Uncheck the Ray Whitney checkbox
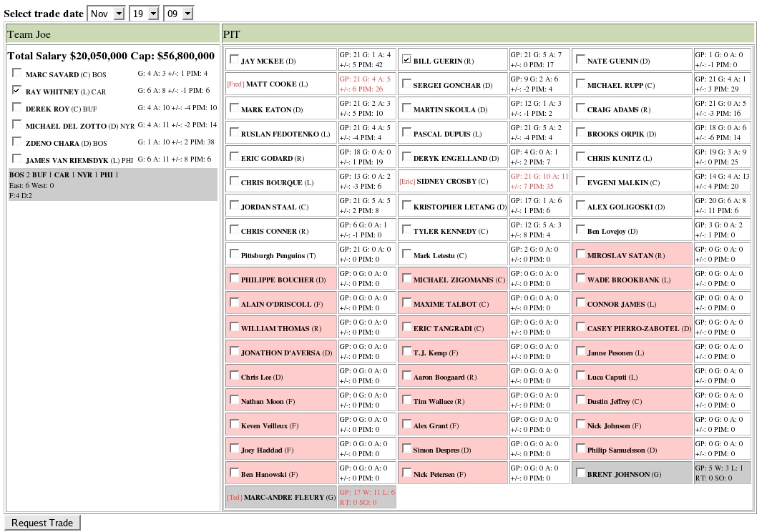 tap(16, 90)
